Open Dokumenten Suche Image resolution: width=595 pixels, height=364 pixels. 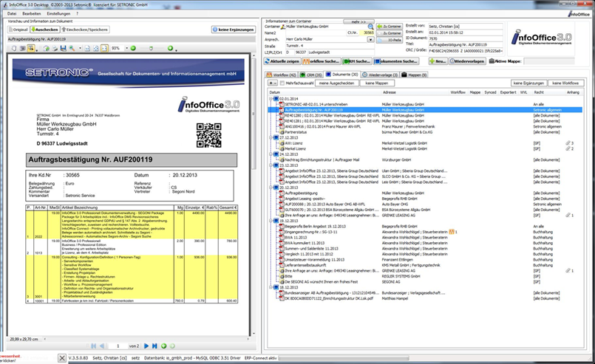pyautogui.click(x=395, y=61)
